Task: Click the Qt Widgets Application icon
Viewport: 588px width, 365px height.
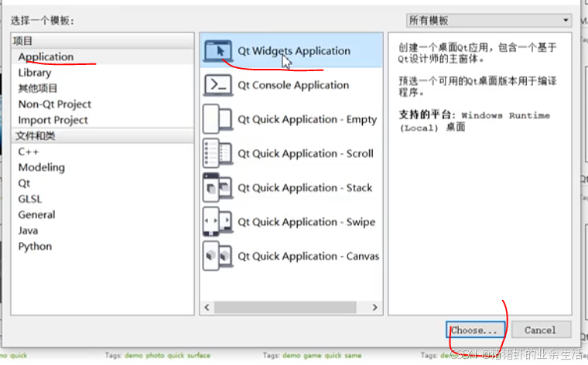Action: (218, 50)
